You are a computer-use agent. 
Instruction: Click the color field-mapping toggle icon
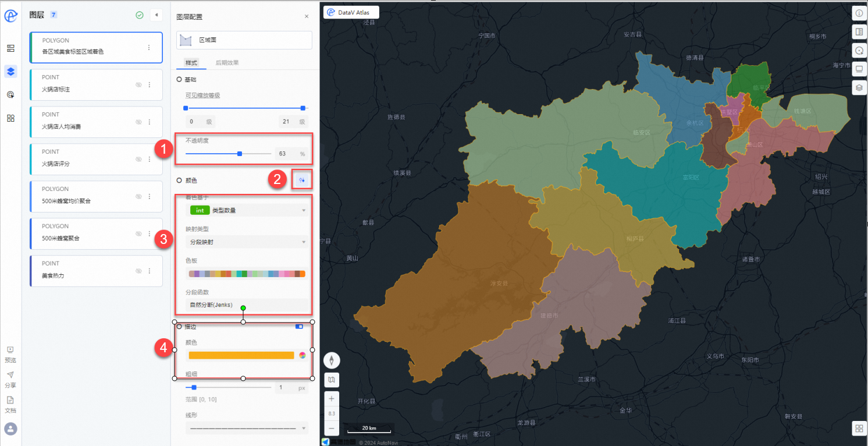302,180
